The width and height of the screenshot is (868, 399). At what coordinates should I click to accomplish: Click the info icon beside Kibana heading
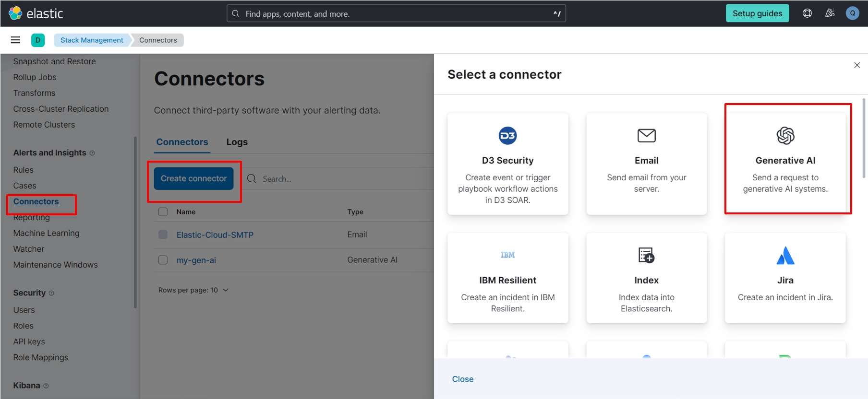pyautogui.click(x=46, y=386)
